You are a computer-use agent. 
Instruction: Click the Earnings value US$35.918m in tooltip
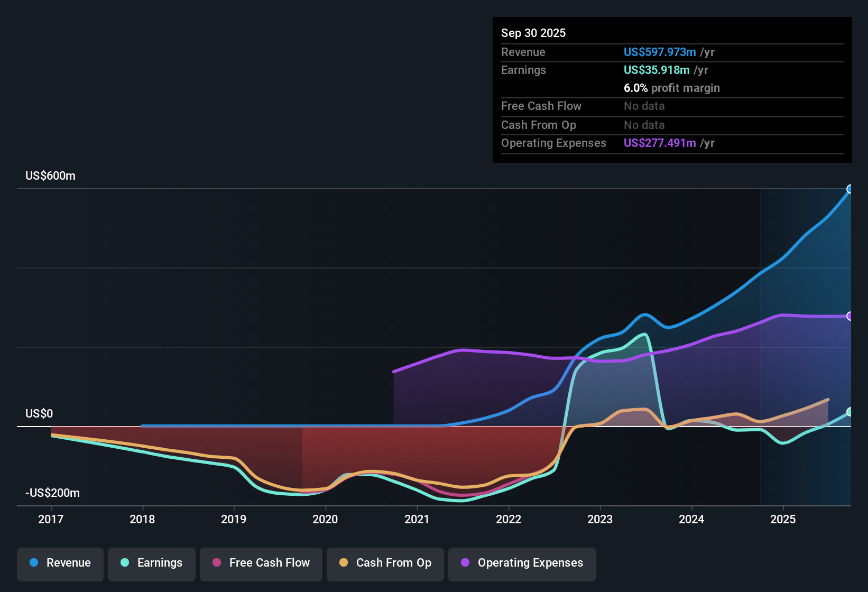click(x=657, y=70)
